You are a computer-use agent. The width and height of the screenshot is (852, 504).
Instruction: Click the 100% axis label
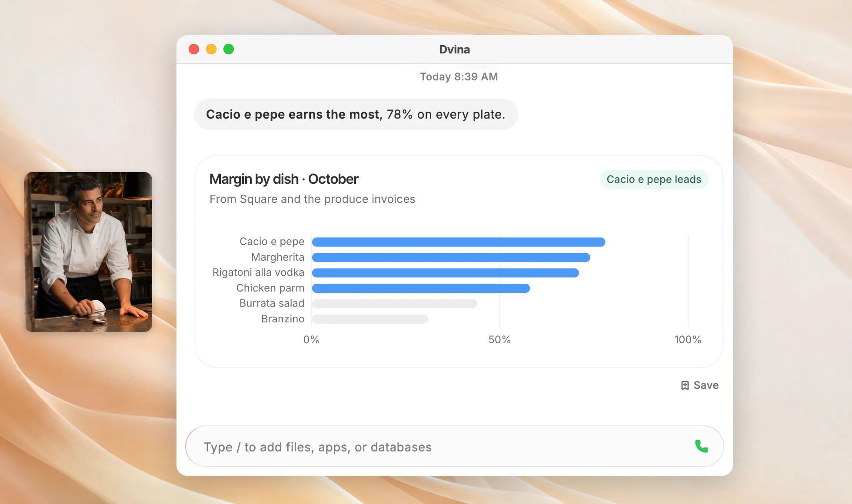tap(688, 340)
